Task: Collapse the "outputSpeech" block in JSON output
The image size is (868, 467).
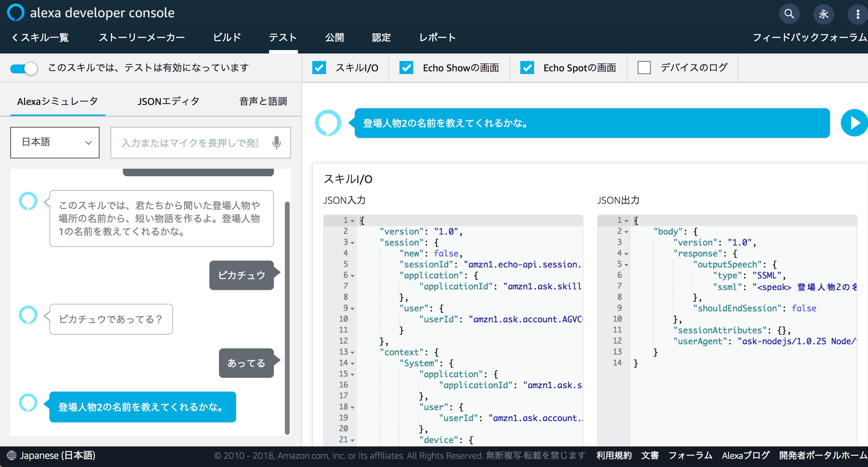Action: (626, 265)
